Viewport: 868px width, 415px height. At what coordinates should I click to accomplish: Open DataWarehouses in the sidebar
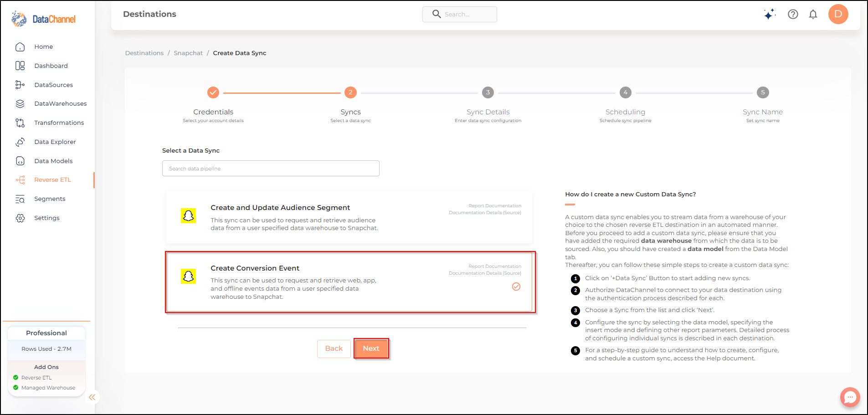[60, 104]
